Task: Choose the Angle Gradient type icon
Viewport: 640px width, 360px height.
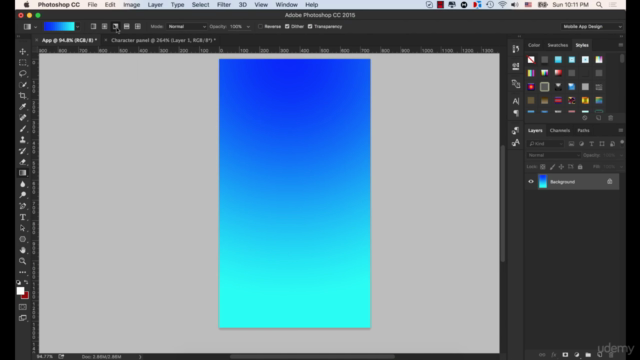Action: [116, 27]
